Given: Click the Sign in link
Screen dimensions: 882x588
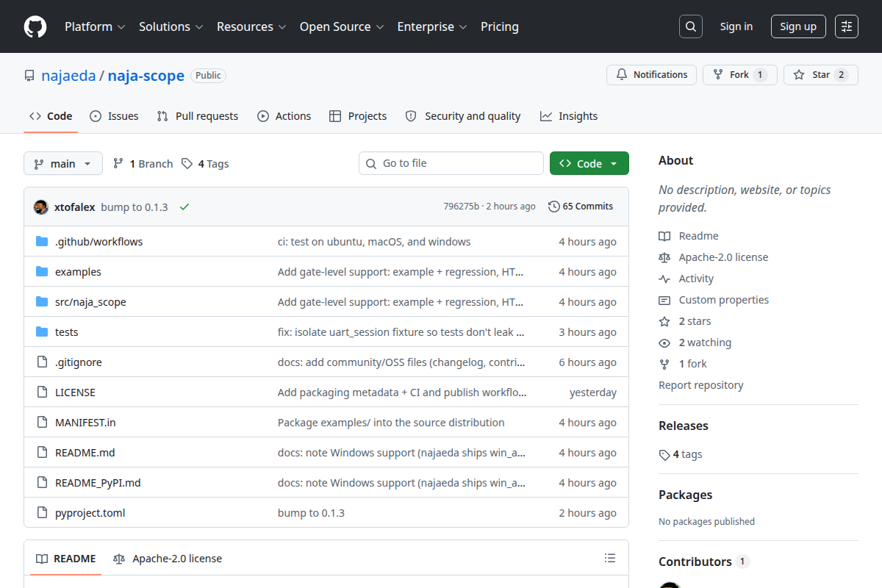Looking at the screenshot, I should (736, 26).
